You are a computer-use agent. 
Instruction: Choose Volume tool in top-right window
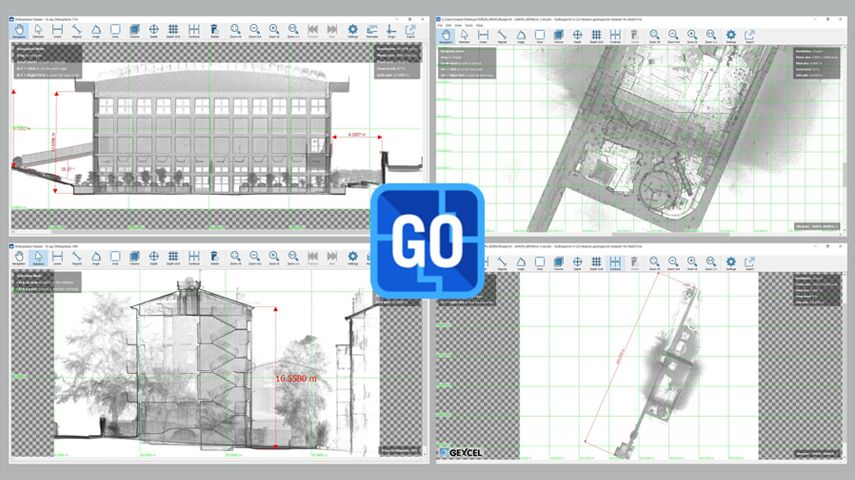(x=558, y=36)
